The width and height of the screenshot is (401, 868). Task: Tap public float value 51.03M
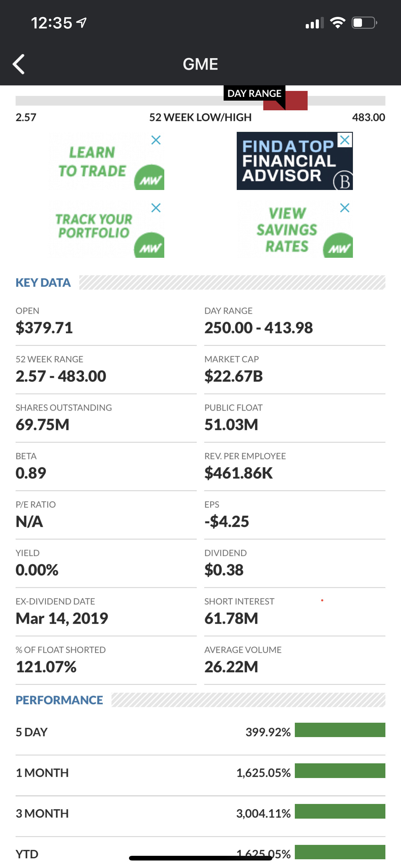point(231,425)
